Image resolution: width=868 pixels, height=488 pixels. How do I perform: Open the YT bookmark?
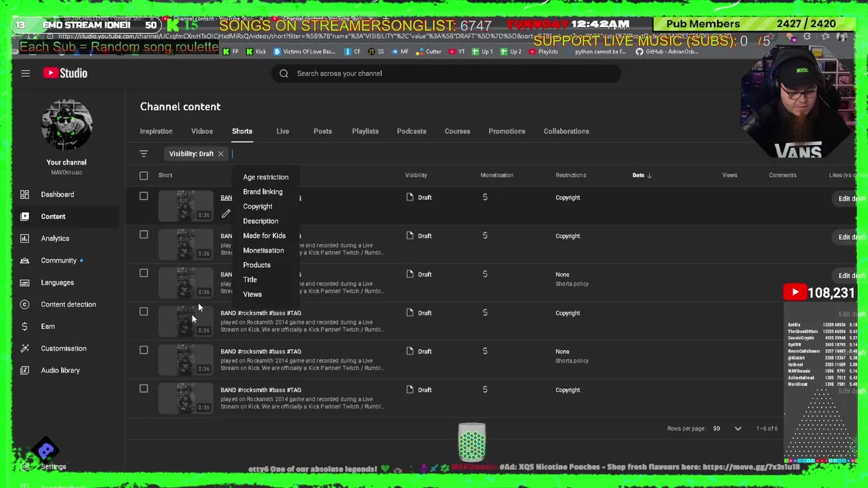click(x=457, y=52)
